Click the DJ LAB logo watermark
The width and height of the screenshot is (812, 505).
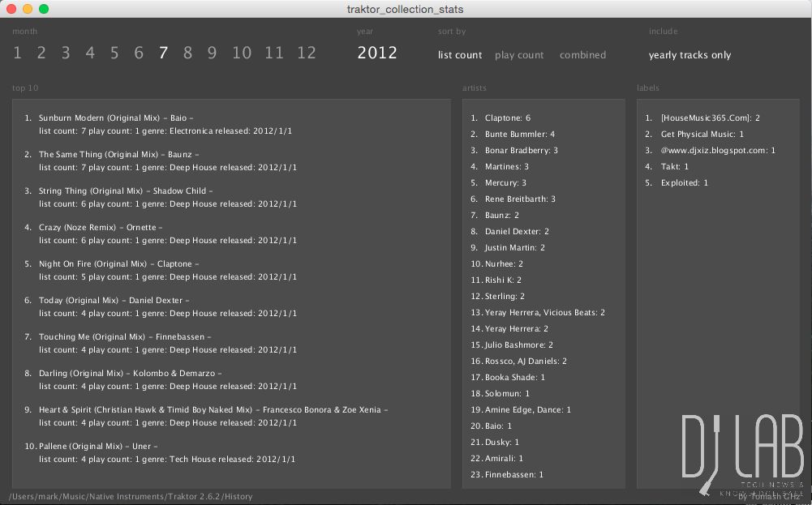(741, 454)
